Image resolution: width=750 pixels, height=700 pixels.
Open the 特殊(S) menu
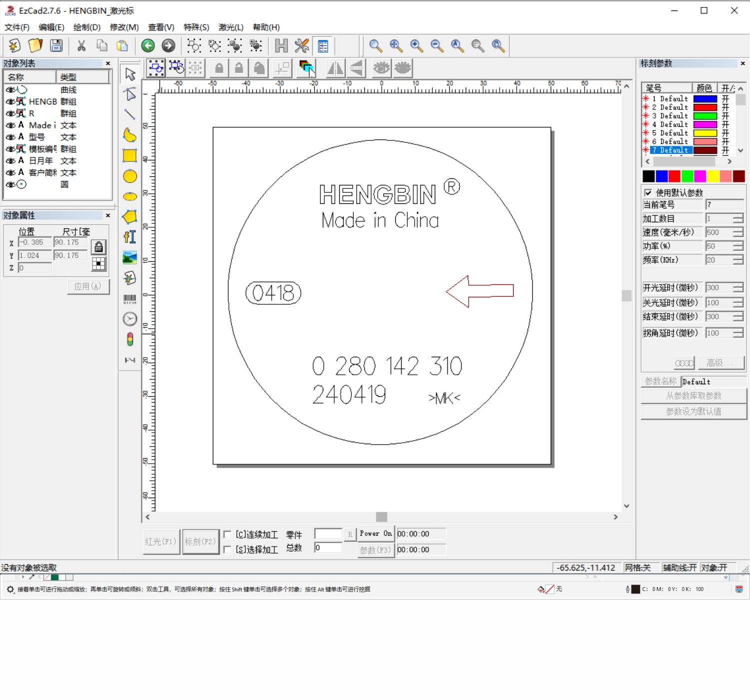pyautogui.click(x=196, y=27)
